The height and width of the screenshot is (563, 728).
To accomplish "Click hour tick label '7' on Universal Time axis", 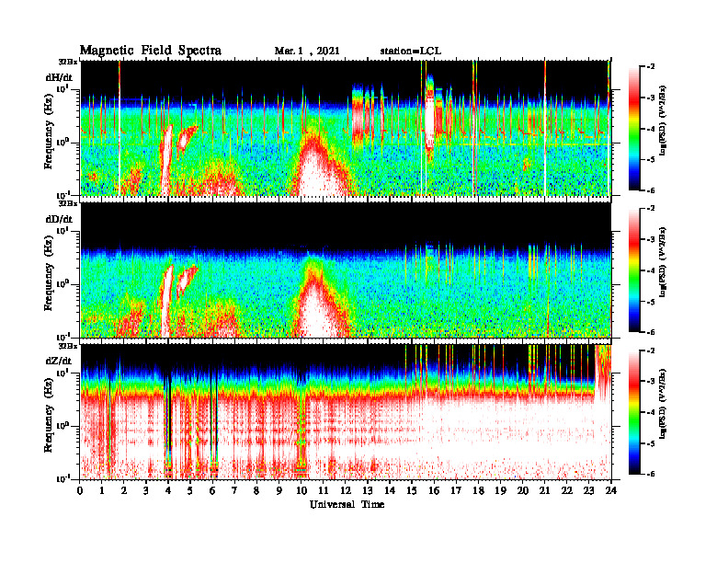I will click(234, 490).
